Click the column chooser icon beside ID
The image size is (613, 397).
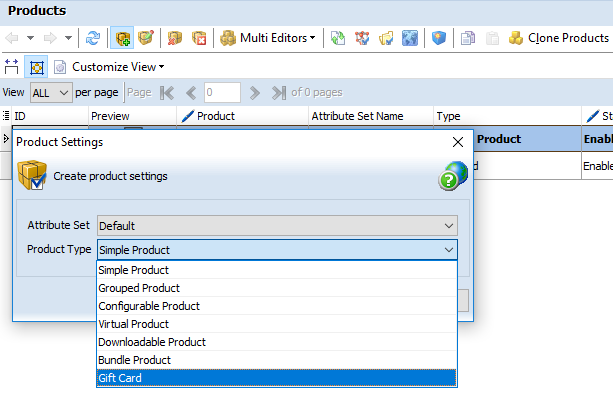6,116
